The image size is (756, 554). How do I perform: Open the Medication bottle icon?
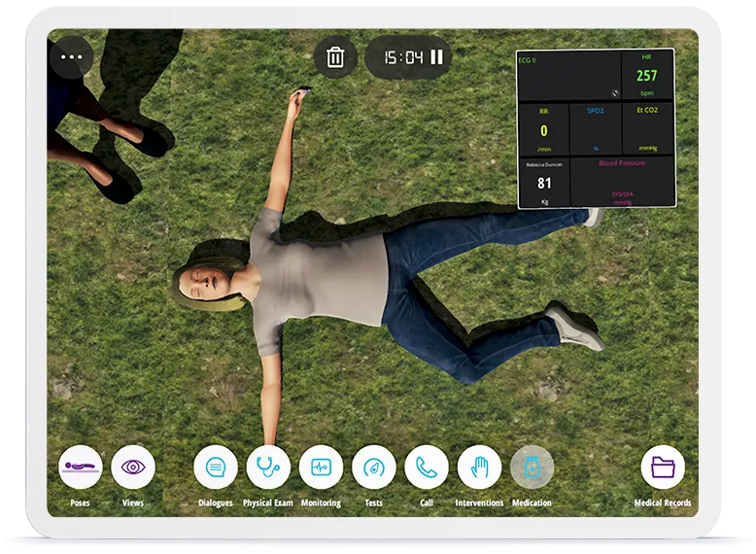(532, 467)
